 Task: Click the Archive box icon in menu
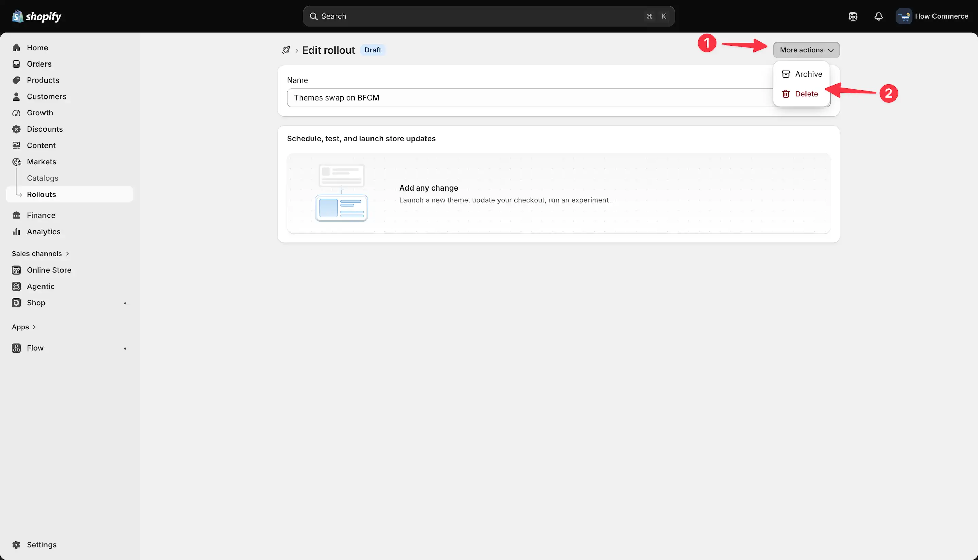[786, 74]
